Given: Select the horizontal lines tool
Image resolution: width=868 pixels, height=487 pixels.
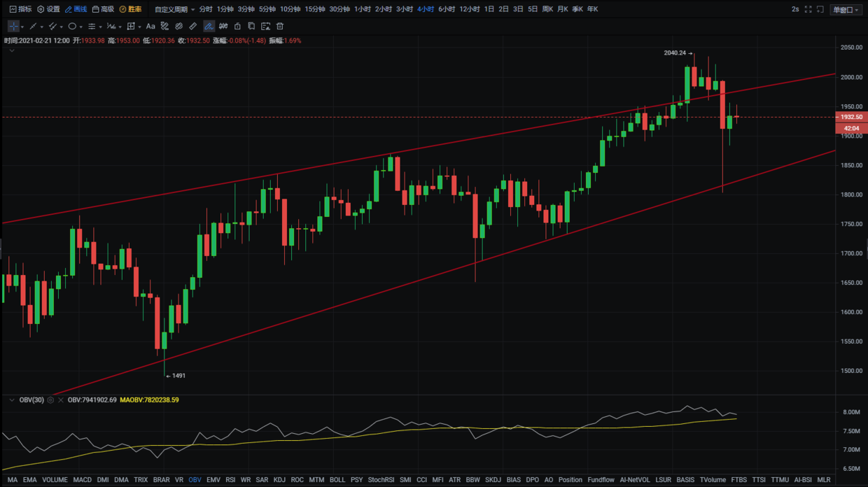Looking at the screenshot, I should (92, 26).
